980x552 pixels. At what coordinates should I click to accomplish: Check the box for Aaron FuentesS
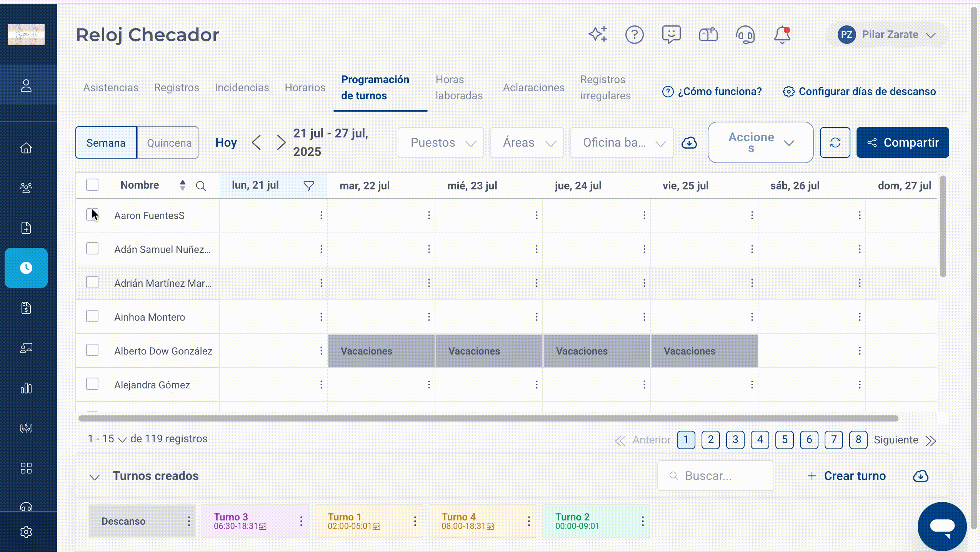[92, 215]
